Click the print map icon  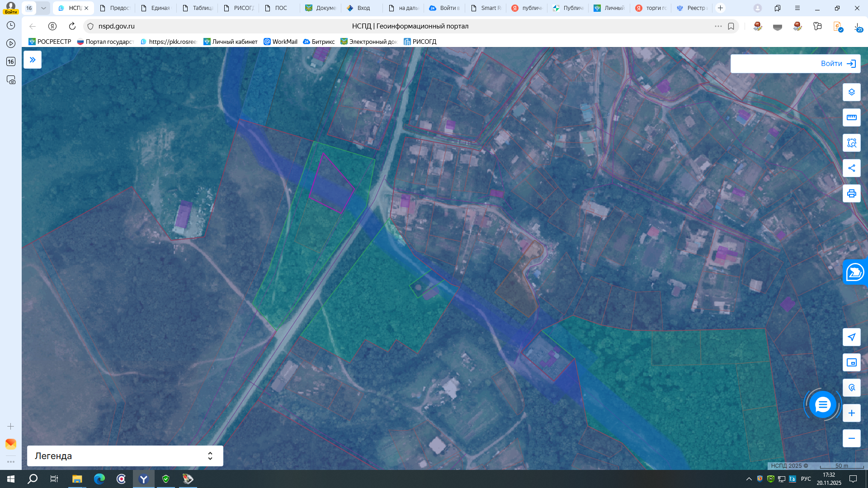[x=851, y=193]
